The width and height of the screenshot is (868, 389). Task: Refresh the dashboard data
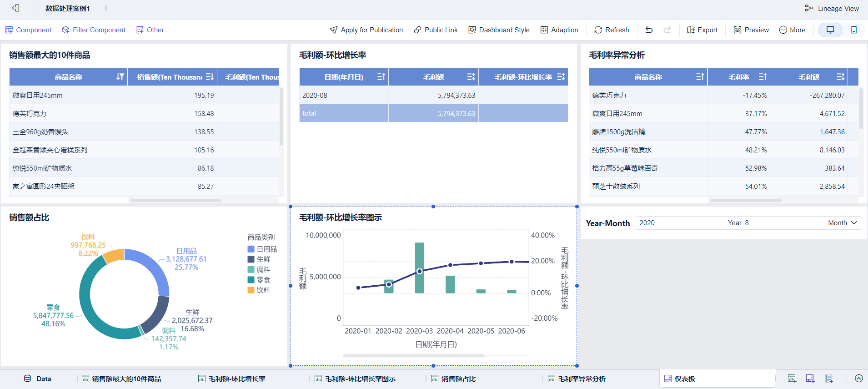coord(612,30)
